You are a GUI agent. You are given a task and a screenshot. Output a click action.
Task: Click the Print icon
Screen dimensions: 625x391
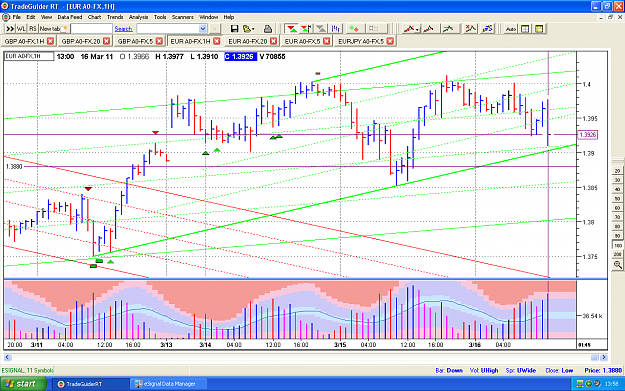click(x=268, y=29)
